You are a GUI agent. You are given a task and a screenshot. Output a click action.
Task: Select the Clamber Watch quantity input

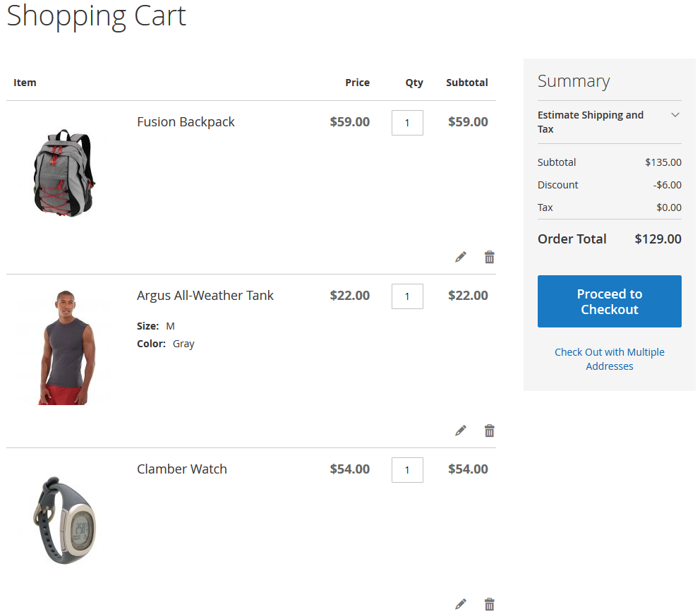pos(407,470)
